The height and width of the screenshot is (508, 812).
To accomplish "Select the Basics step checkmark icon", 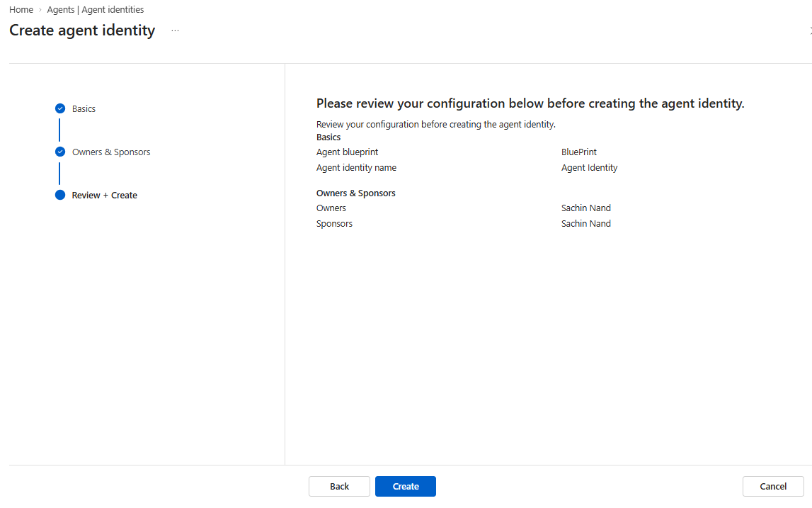I will point(60,108).
